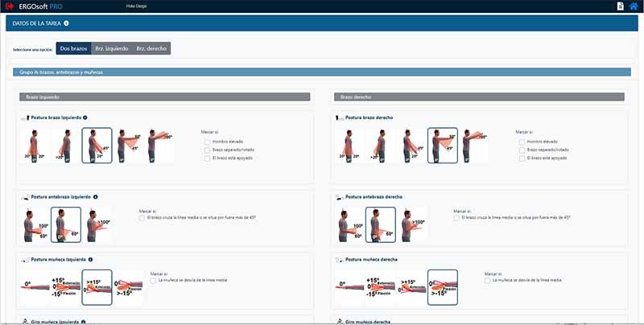Show info for Giro muñeca izquierda

tap(84, 322)
